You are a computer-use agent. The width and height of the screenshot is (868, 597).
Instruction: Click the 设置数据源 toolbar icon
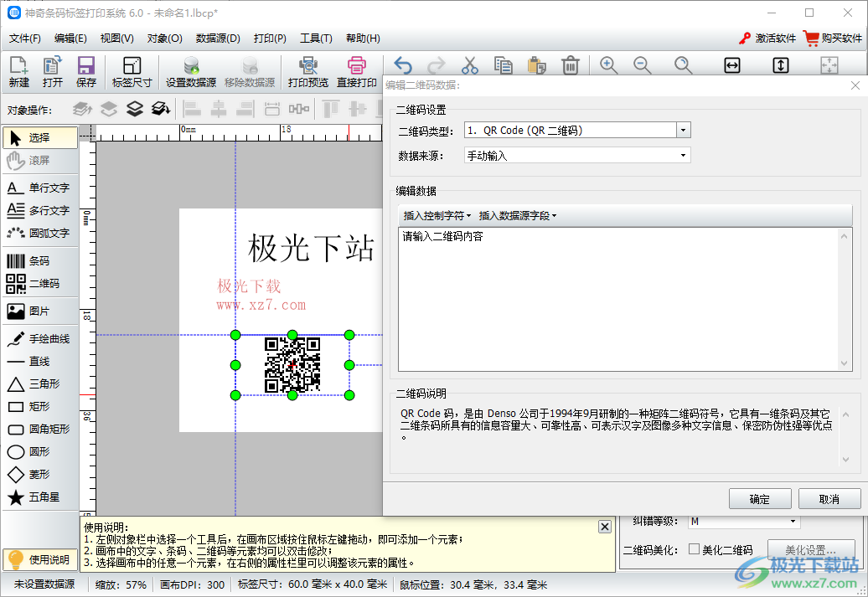click(x=191, y=72)
